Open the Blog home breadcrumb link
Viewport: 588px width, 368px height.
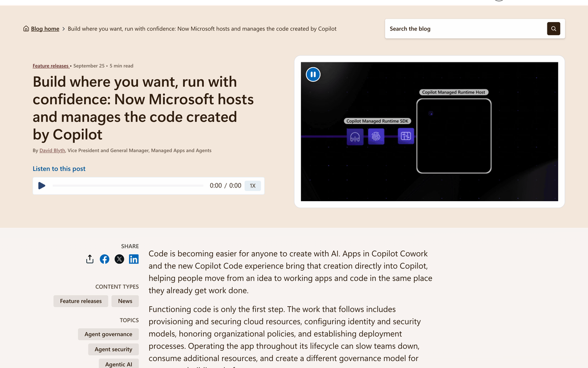pyautogui.click(x=45, y=29)
